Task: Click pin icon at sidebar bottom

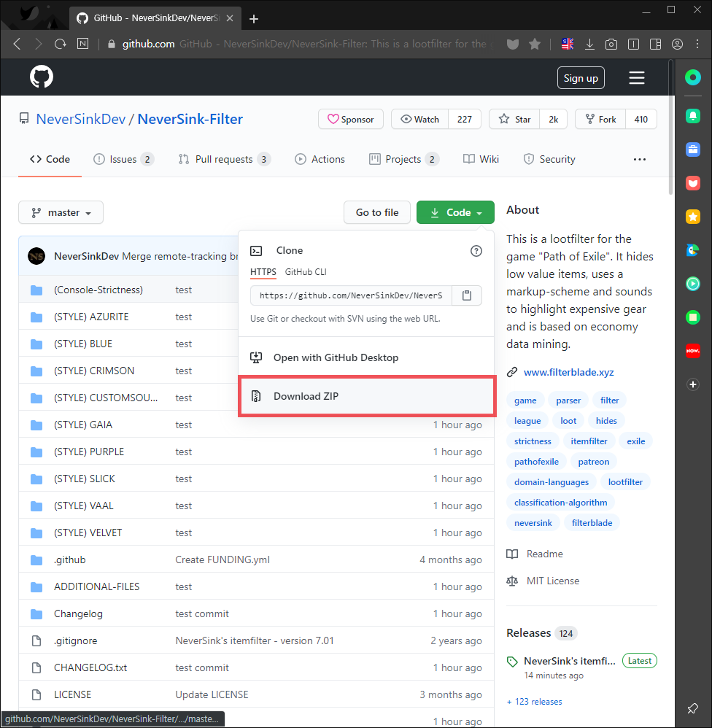Action: (x=692, y=708)
